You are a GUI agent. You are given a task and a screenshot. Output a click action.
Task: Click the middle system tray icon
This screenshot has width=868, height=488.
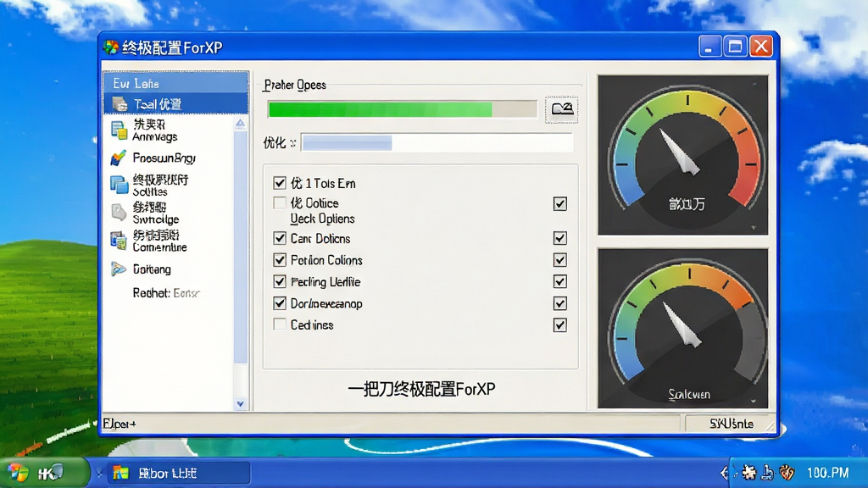[x=768, y=473]
